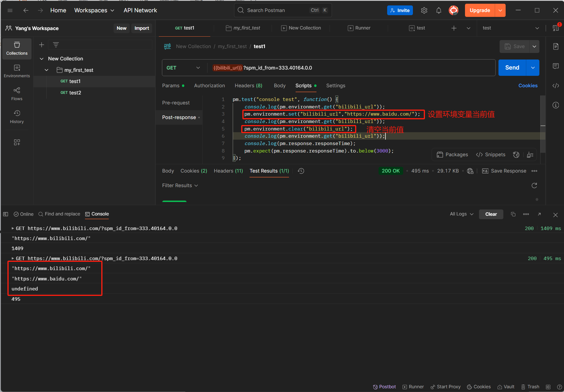Open the two-pane layout icon in status bar

tap(548, 387)
